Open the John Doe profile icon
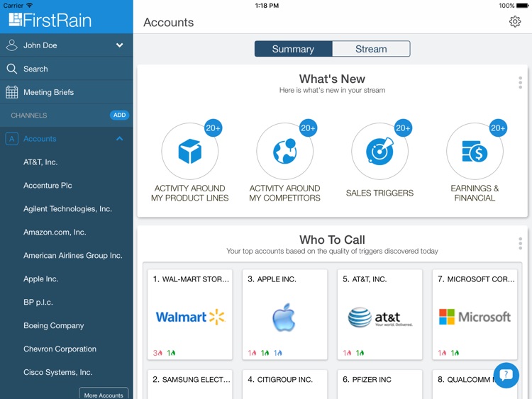The image size is (532, 399). coord(11,45)
